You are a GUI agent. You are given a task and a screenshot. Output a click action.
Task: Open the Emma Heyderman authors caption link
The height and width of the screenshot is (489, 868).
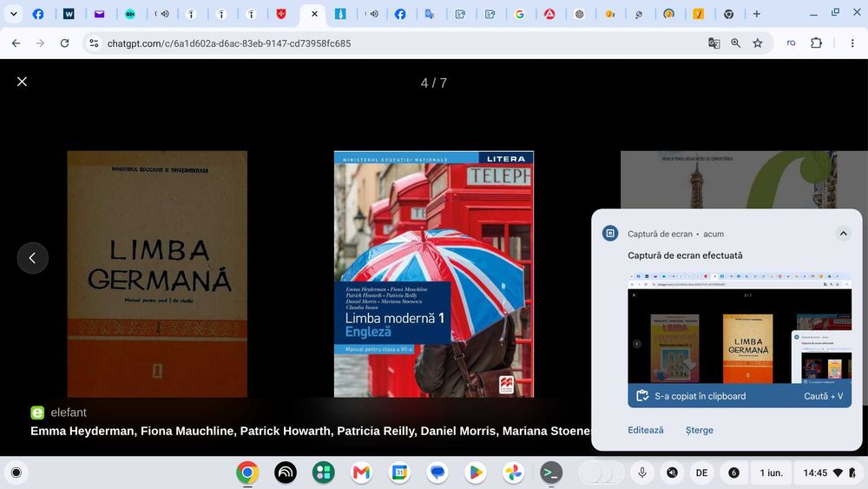pos(311,431)
